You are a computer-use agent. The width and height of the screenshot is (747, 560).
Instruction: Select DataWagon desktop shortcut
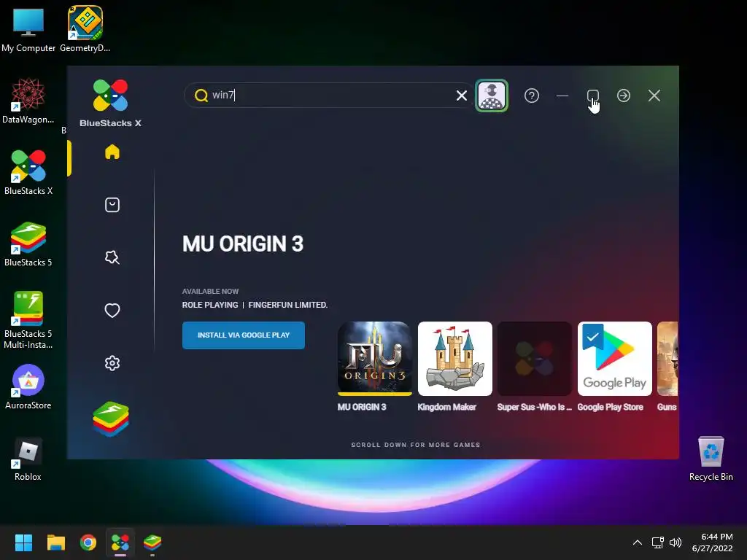click(x=28, y=101)
